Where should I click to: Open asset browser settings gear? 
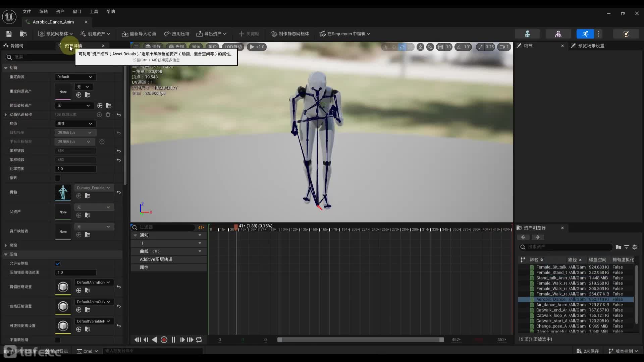pos(635,247)
